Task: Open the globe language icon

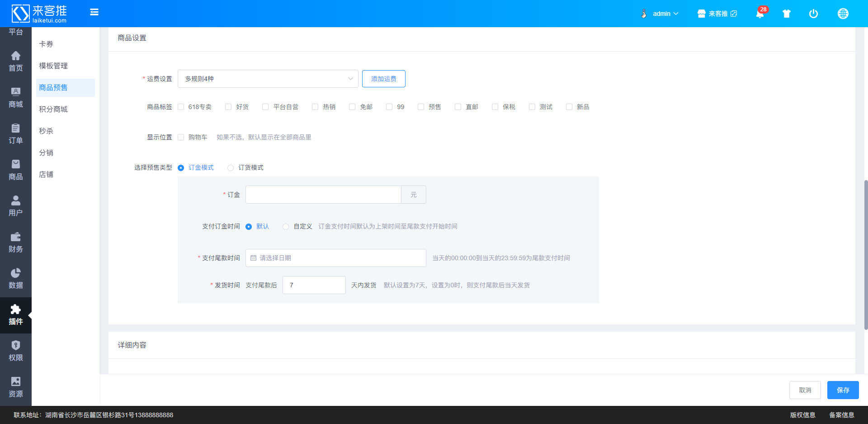Action: click(843, 14)
